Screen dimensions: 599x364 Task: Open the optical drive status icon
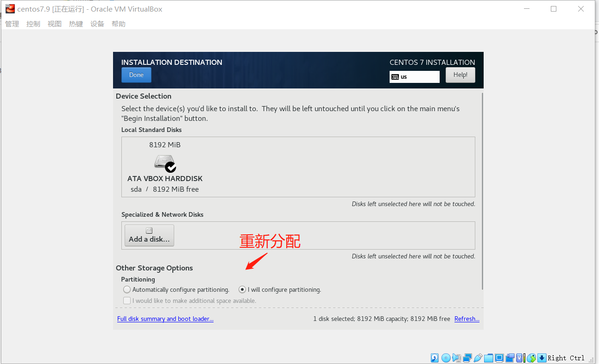(x=446, y=358)
